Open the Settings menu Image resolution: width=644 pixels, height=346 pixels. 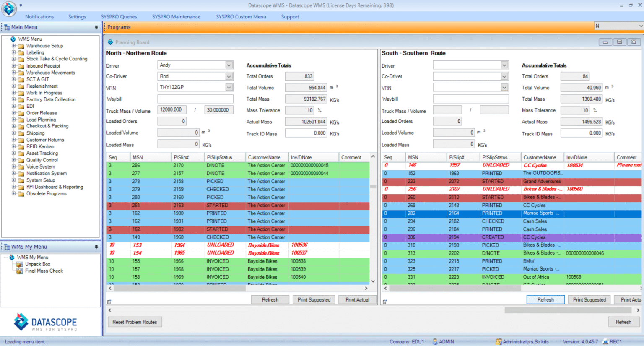tap(77, 17)
